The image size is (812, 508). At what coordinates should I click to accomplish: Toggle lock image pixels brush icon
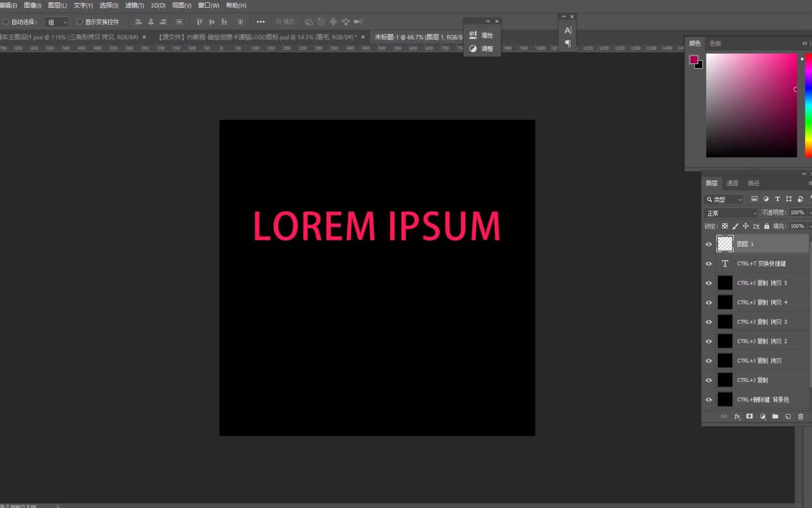[x=735, y=226]
